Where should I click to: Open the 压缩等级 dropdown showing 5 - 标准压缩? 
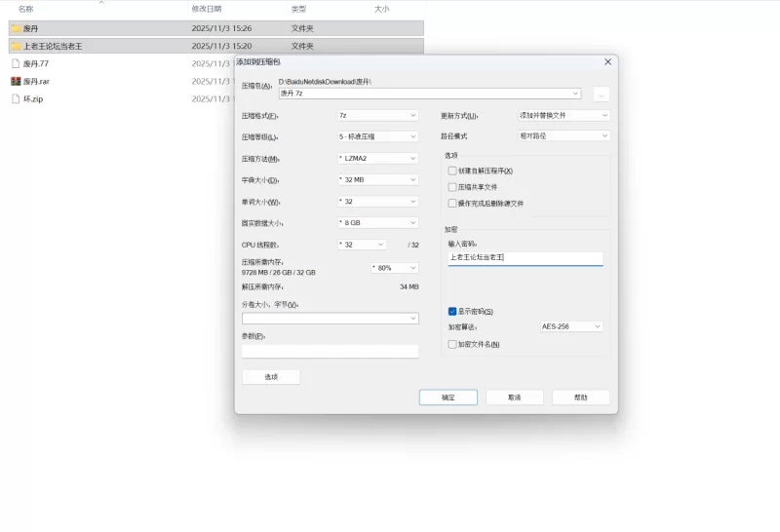pos(378,136)
